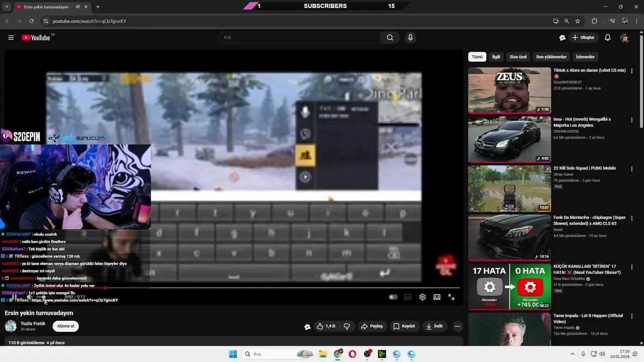Open options for Küçük Kanalları Bitiren video
The image size is (644, 362).
[x=632, y=267]
